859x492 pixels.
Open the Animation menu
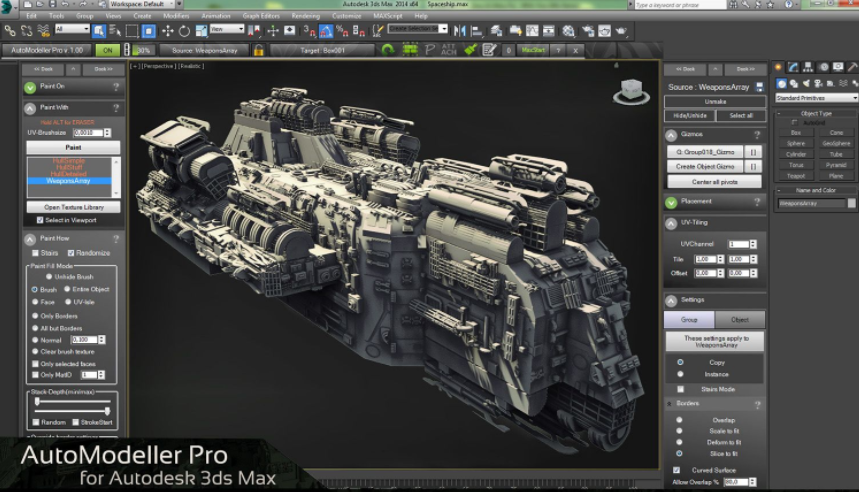tap(216, 16)
